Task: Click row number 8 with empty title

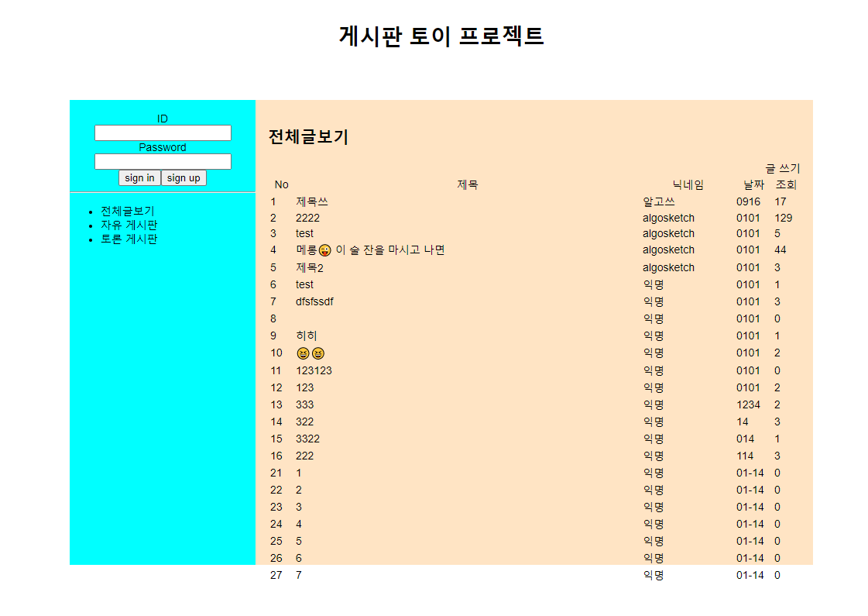Action: coord(273,318)
